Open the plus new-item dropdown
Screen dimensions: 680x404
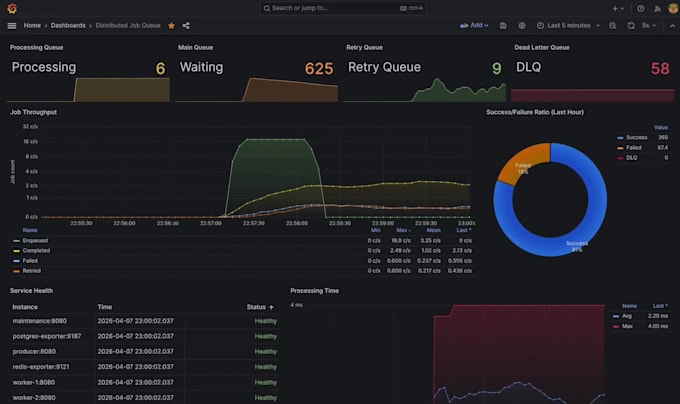click(618, 8)
